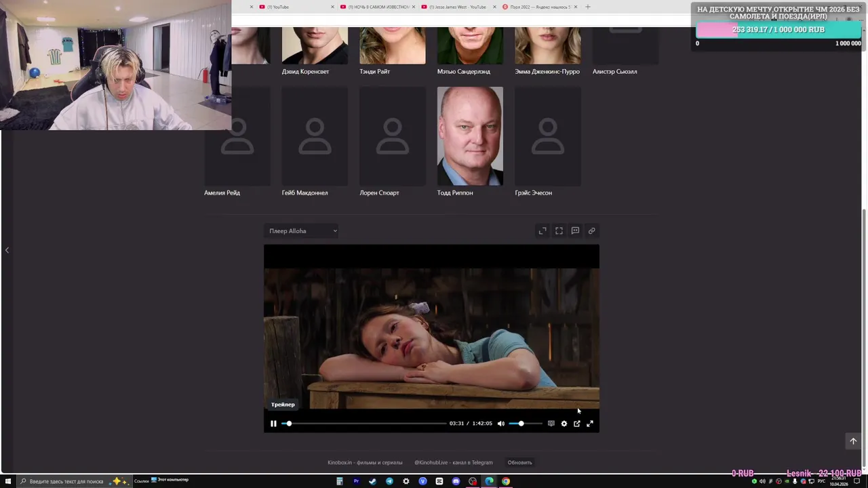Switch to the 'НОЧЬ В САМОМ ИЗВЕСТНОМ' tab

click(378, 7)
